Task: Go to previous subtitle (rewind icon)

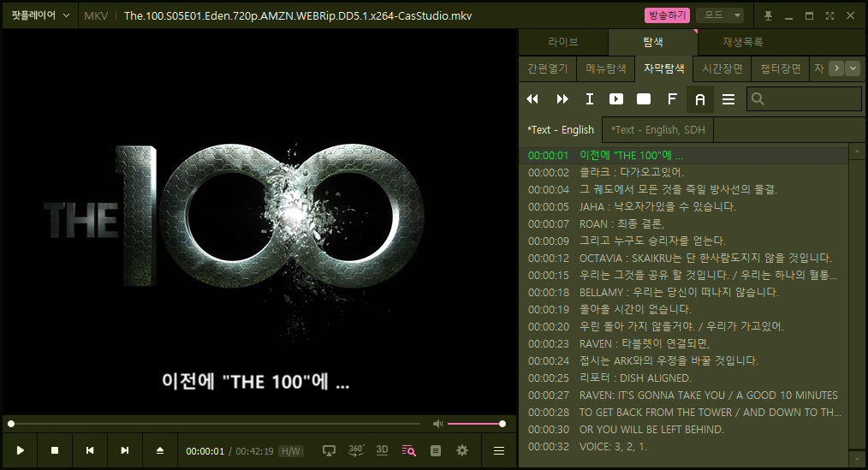Action: [x=532, y=99]
